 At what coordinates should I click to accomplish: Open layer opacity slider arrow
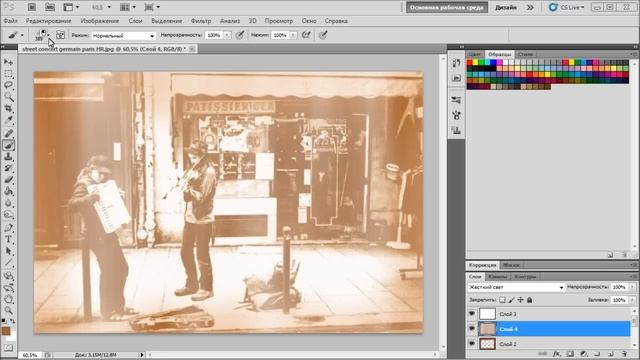[x=632, y=287]
